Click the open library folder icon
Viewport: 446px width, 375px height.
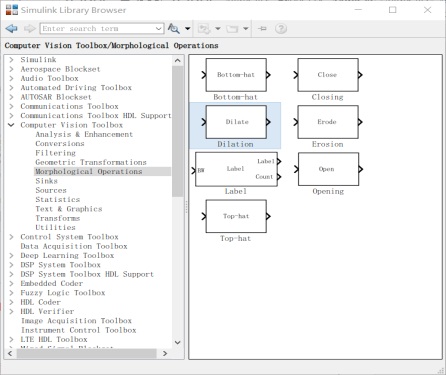click(x=232, y=29)
